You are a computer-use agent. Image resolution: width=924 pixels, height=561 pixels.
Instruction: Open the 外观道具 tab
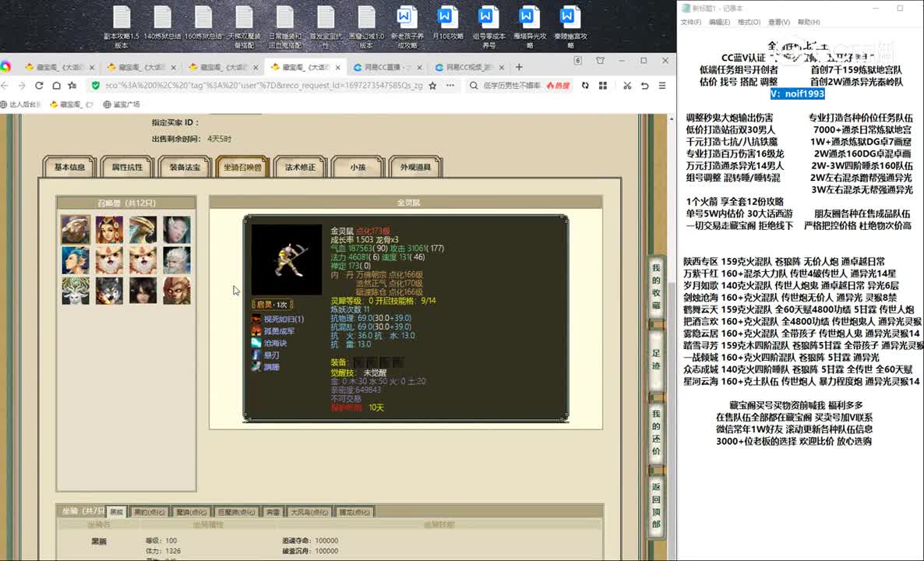(x=415, y=167)
